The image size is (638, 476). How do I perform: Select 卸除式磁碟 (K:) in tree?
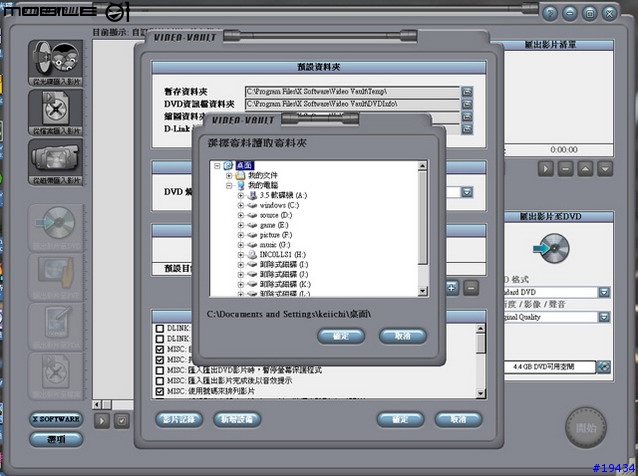click(x=285, y=284)
